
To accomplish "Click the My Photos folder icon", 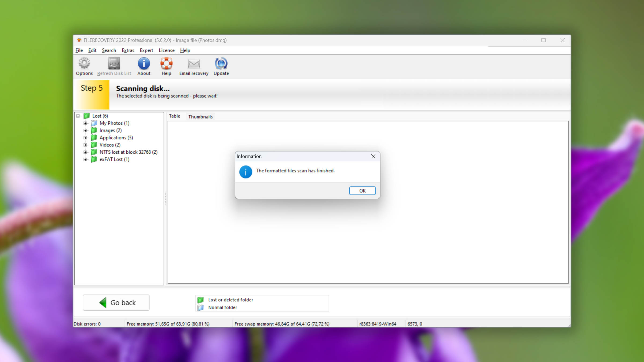I will 94,123.
